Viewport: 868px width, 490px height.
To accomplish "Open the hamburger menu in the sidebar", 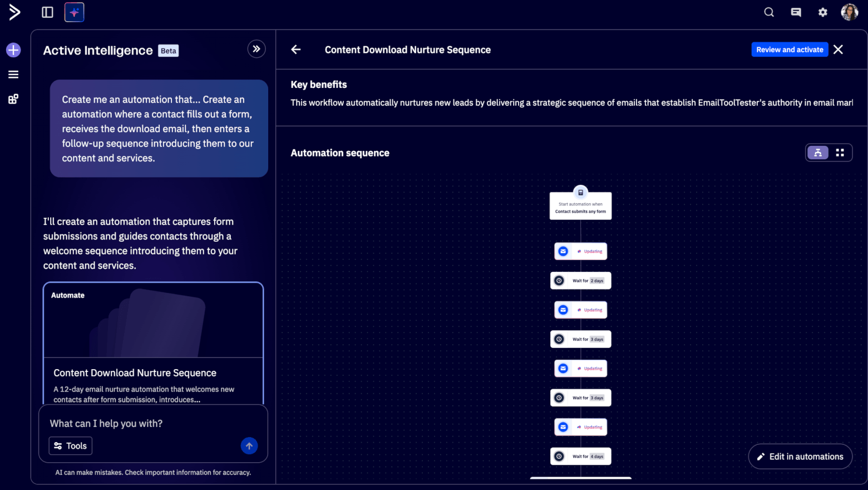I will [13, 74].
